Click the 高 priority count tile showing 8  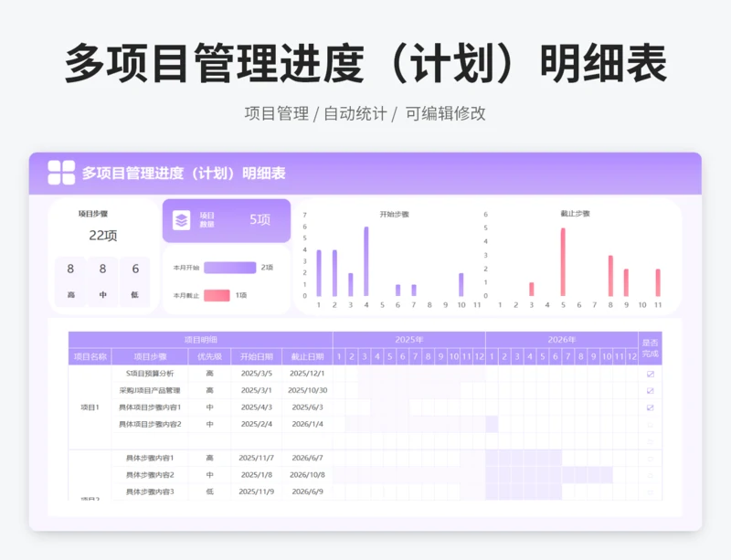[x=70, y=281]
